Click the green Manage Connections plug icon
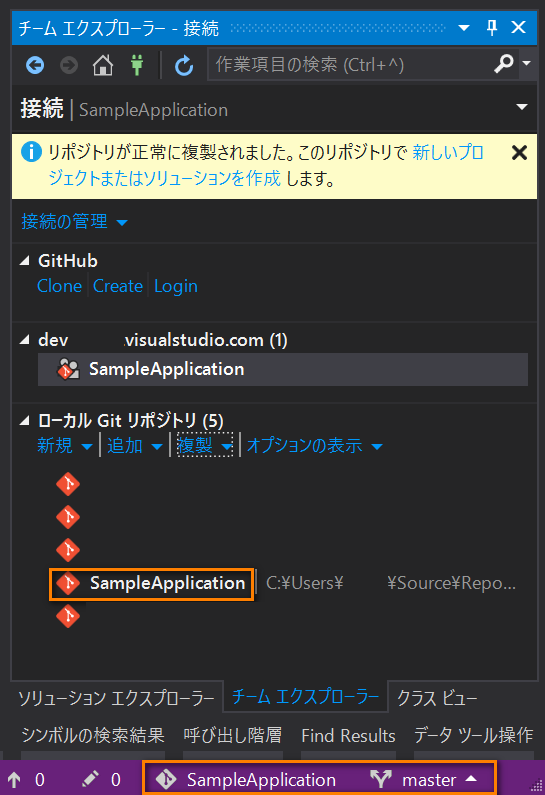545x795 pixels. pyautogui.click(x=137, y=65)
